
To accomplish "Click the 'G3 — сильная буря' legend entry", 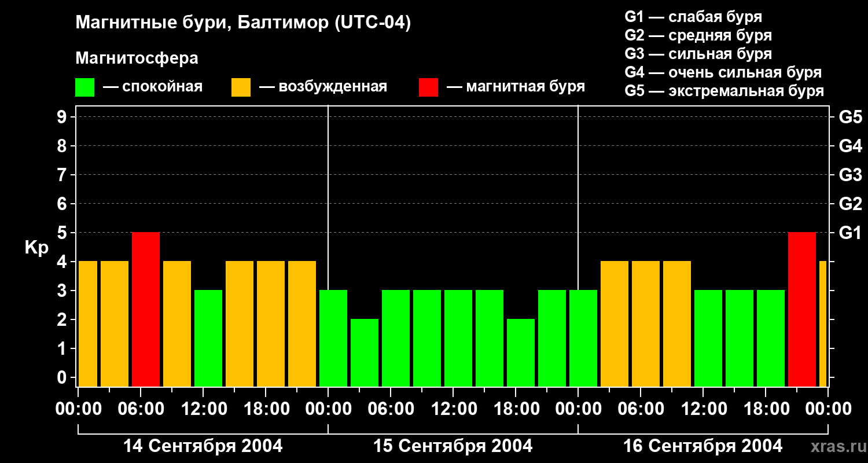I will (x=698, y=54).
